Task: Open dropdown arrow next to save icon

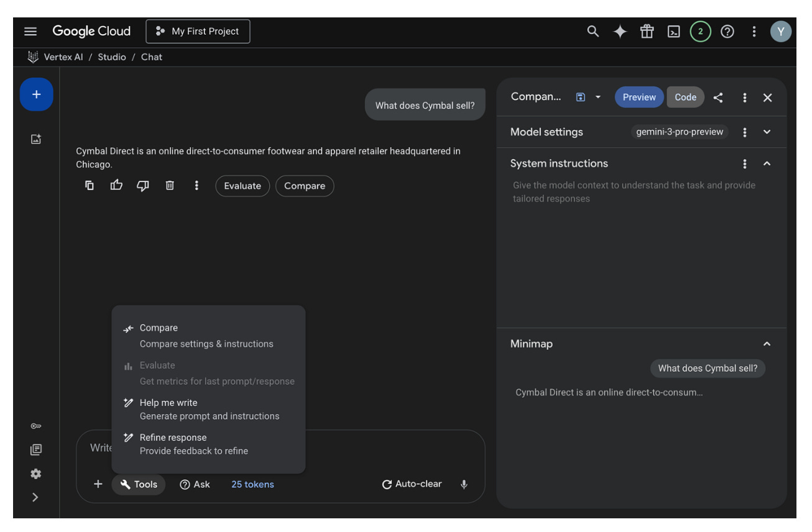Action: (598, 98)
